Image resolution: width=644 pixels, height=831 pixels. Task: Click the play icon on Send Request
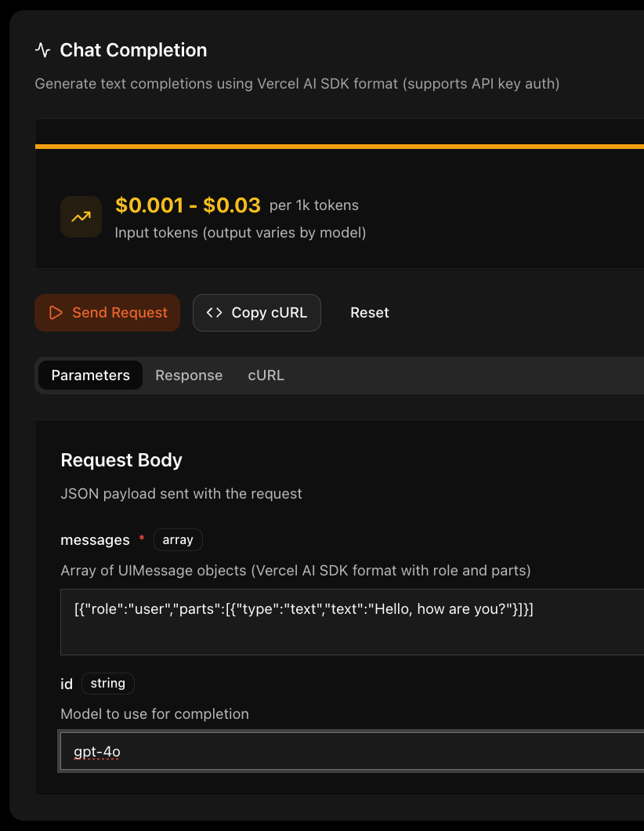tap(56, 313)
